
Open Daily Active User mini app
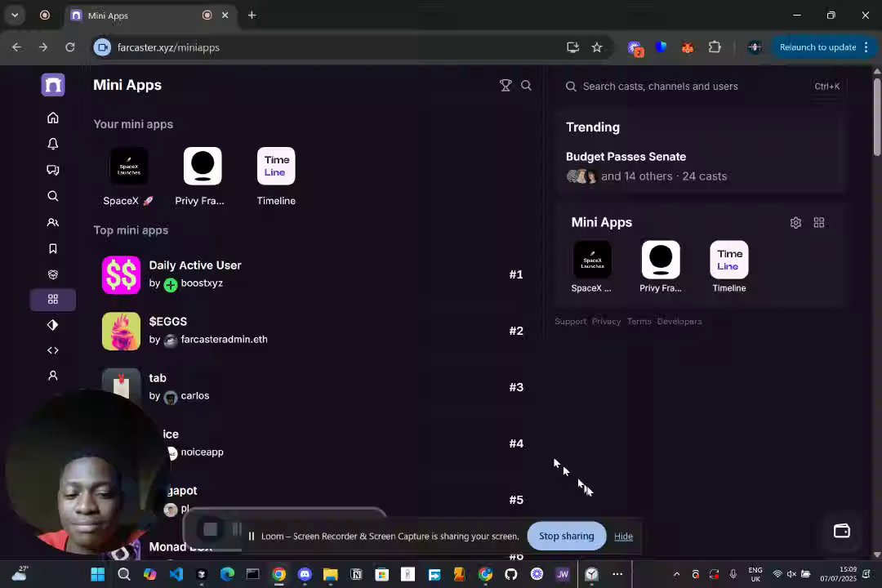tap(313, 274)
